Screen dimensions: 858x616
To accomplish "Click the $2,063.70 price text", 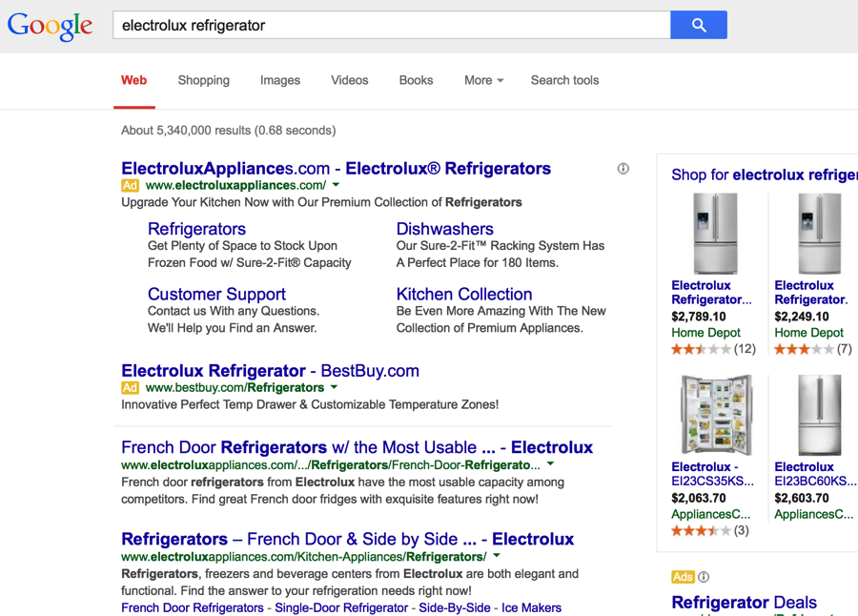I will (699, 499).
